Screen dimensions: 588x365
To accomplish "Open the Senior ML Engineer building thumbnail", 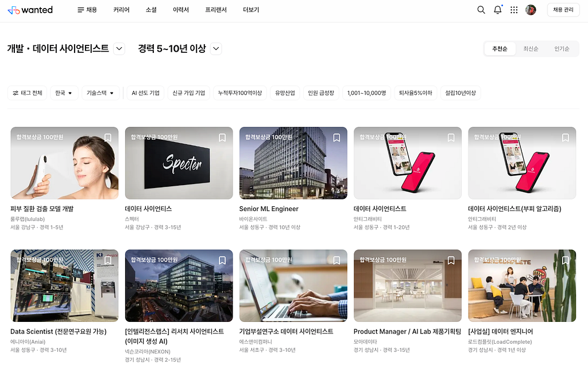I will pyautogui.click(x=293, y=163).
